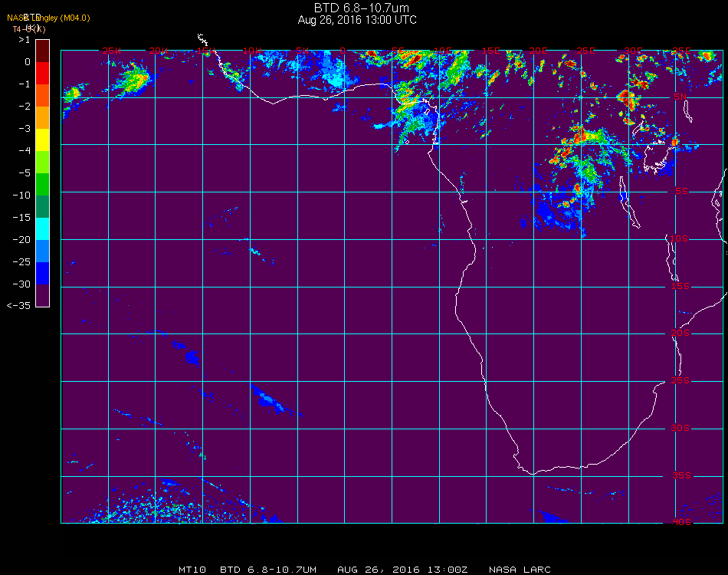Click the dark red swatch atop the colorbar
The width and height of the screenshot is (728, 575).
click(42, 51)
